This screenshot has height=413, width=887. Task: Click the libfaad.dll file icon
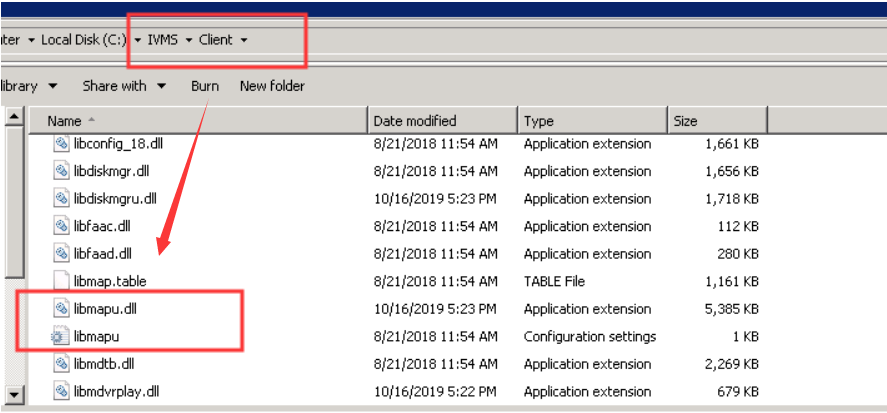pos(61,253)
